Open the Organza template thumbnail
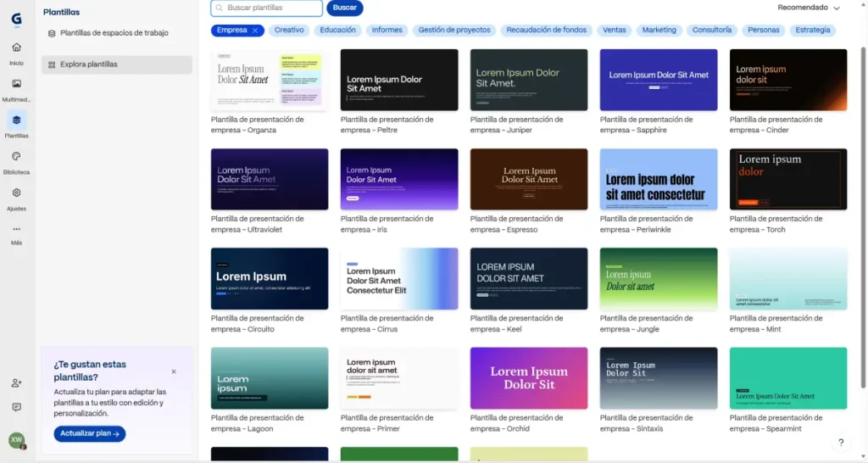 coord(270,80)
